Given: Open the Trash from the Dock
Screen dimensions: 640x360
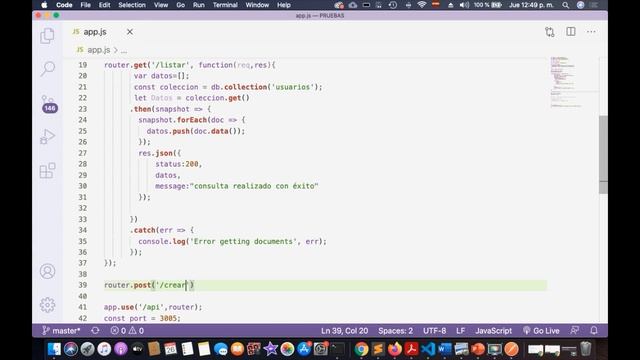Looking at the screenshot, I should tap(586, 349).
